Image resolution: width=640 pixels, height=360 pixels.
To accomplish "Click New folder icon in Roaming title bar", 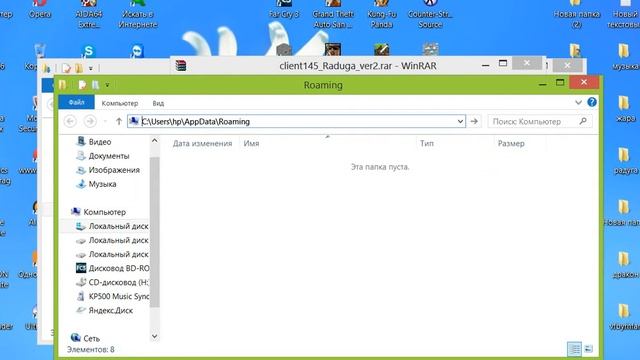I will click(95, 84).
